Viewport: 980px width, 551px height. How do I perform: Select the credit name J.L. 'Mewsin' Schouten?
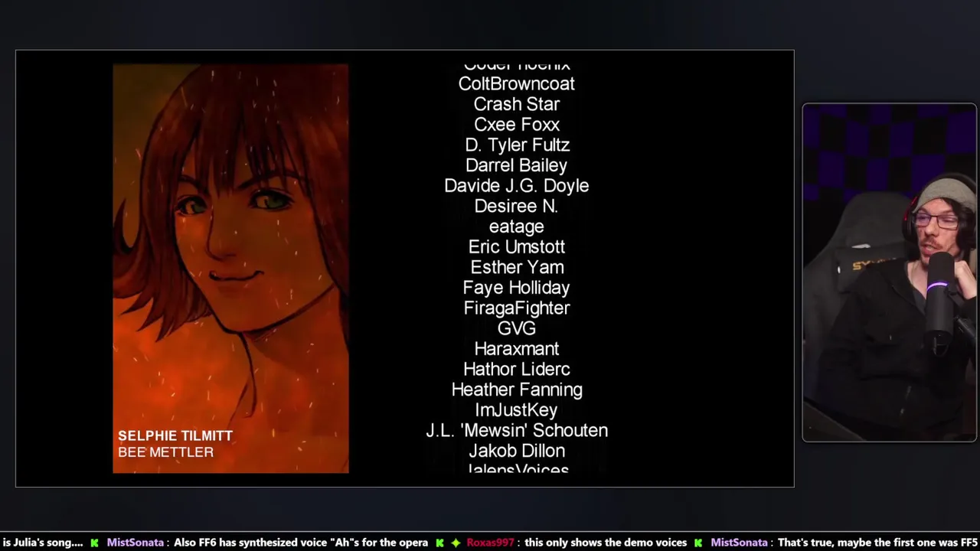pos(517,431)
